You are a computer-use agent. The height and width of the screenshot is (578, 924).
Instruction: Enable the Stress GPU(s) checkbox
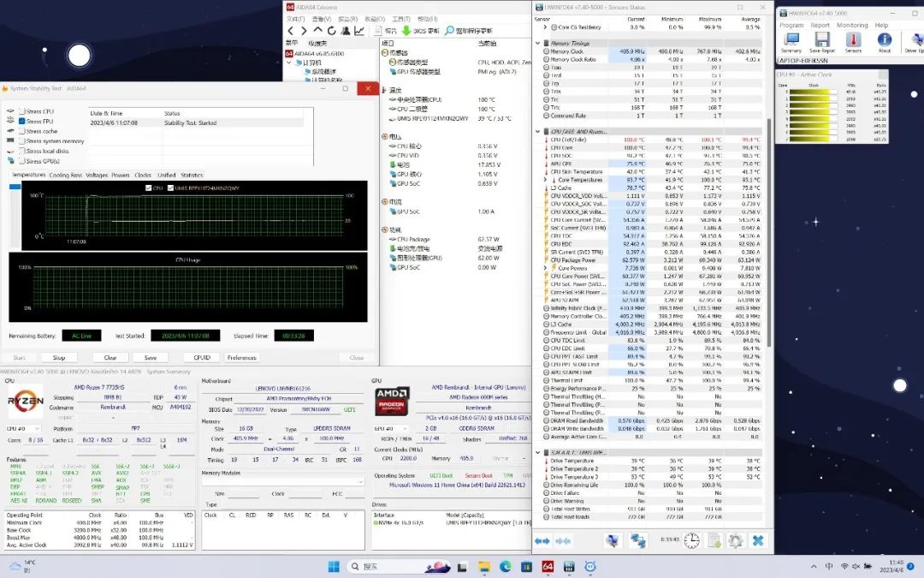click(x=21, y=161)
